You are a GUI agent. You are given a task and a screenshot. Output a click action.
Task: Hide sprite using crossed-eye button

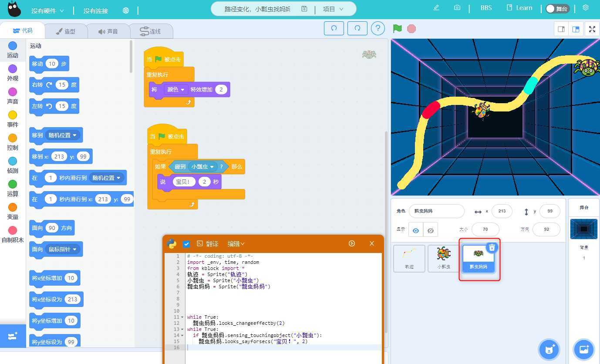430,230
